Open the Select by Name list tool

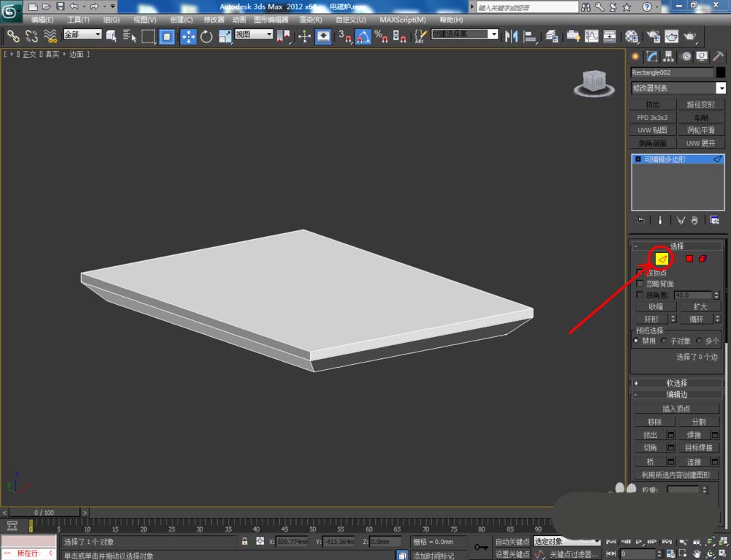tap(129, 37)
